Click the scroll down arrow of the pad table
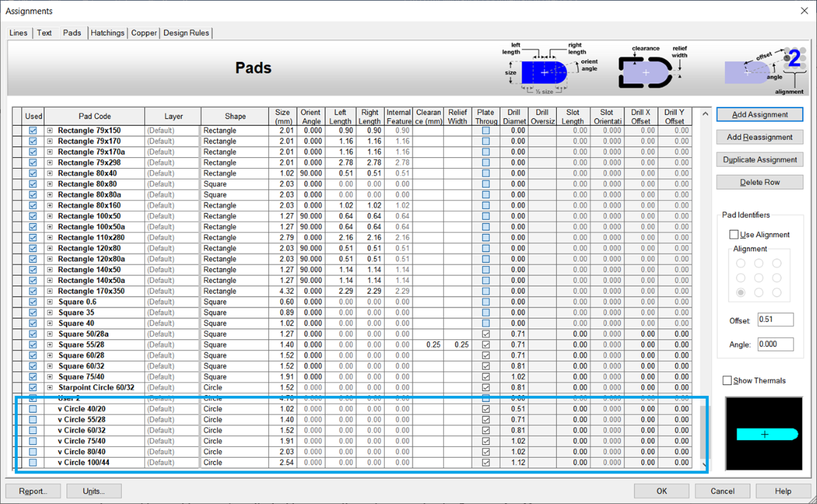Image resolution: width=817 pixels, height=504 pixels. [705, 465]
